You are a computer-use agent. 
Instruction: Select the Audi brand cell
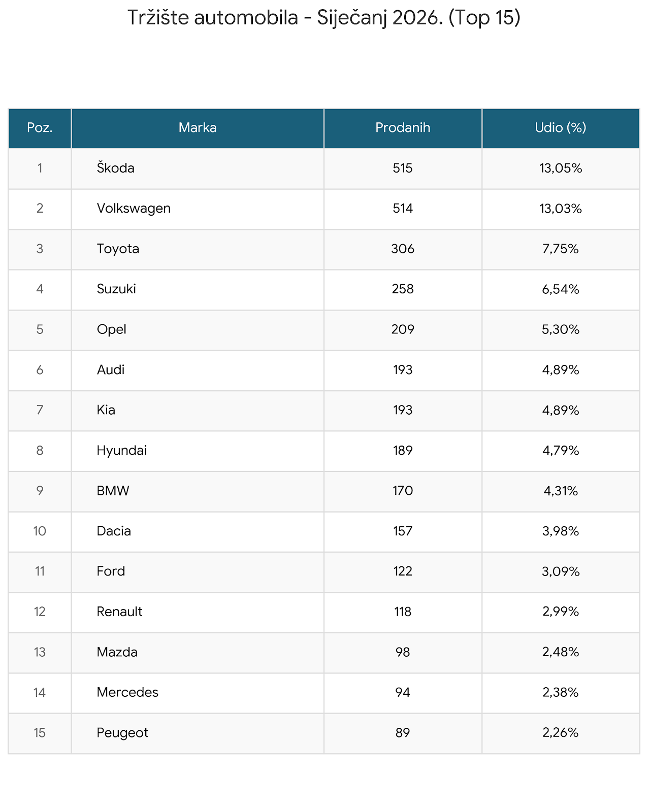[x=111, y=370]
